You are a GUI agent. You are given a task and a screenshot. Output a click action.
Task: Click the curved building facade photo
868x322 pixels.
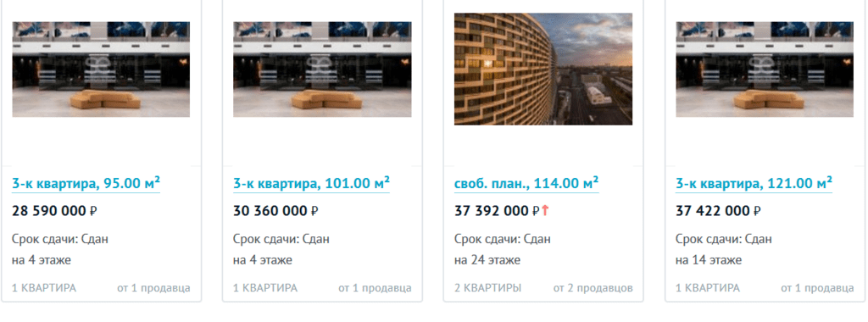pos(543,69)
